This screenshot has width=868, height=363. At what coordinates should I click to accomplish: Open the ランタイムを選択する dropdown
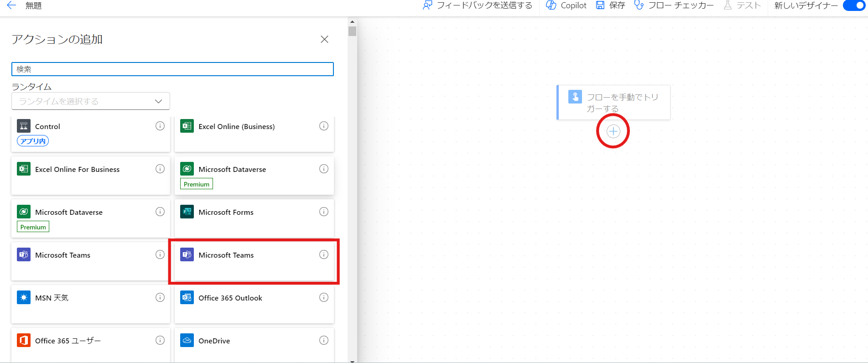click(91, 101)
